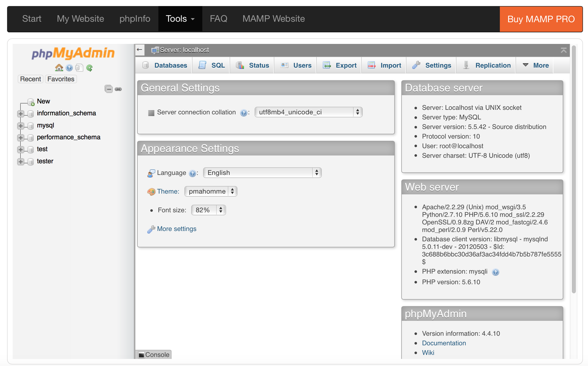Screen dimensions: 588x366
Task: Expand the mysql database node
Action: point(21,126)
